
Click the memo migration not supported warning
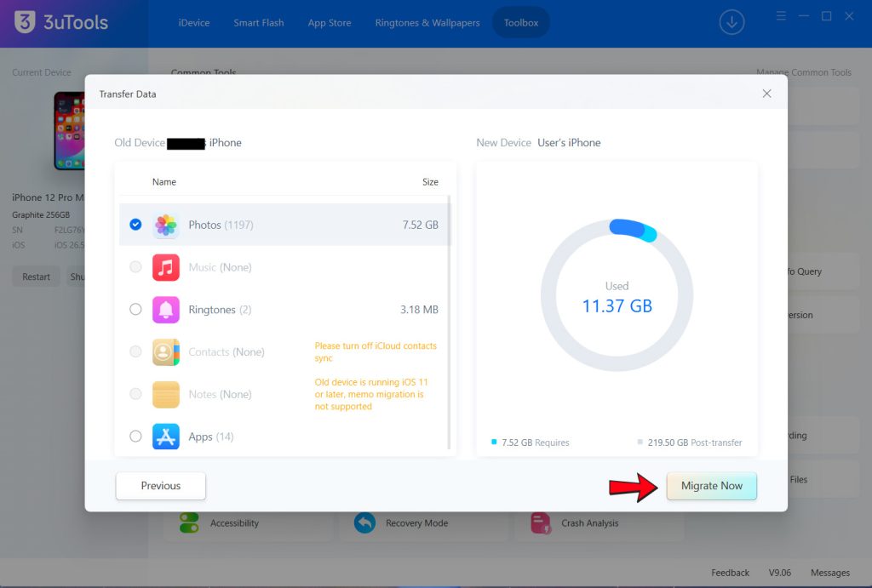[371, 394]
